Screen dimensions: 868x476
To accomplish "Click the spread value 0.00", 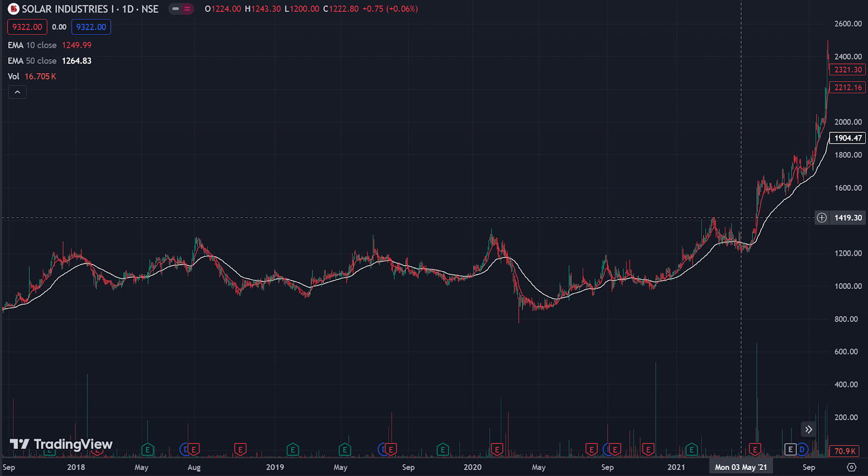I will pyautogui.click(x=59, y=27).
